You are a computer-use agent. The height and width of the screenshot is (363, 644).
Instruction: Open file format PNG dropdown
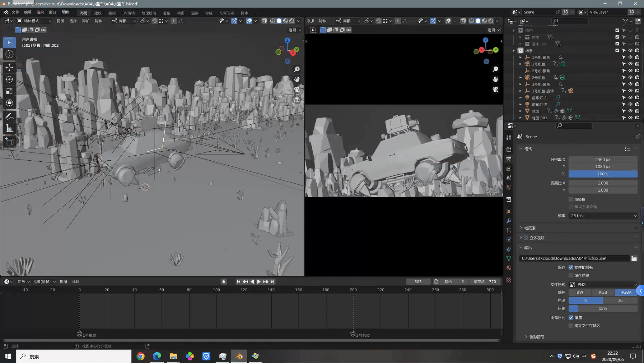(x=603, y=285)
